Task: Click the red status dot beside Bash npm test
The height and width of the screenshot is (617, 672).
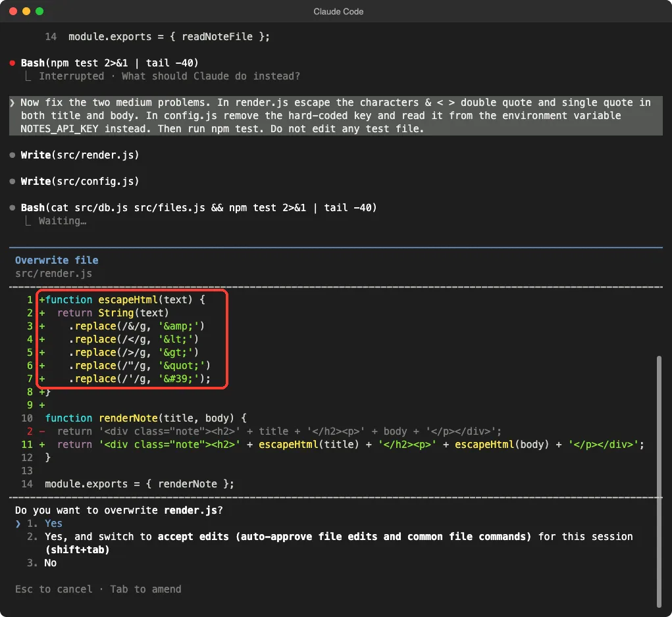Action: (13, 63)
